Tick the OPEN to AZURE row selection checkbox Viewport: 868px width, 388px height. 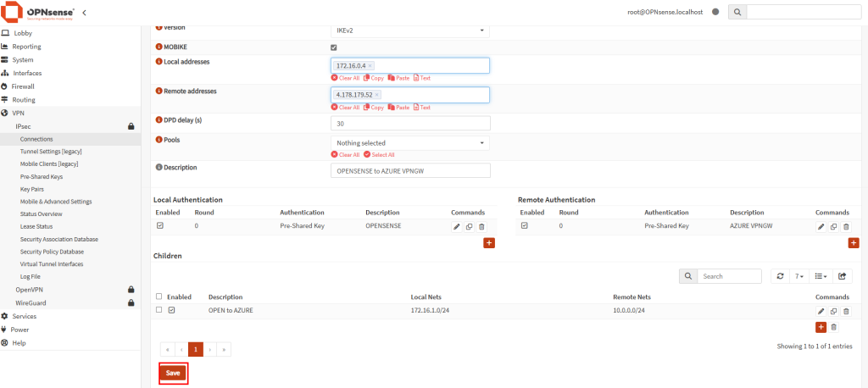coord(159,310)
